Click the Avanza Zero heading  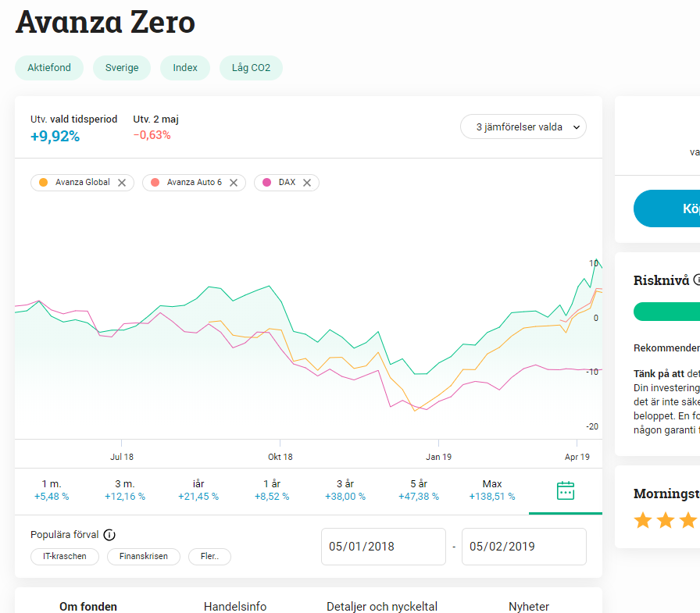click(x=105, y=22)
